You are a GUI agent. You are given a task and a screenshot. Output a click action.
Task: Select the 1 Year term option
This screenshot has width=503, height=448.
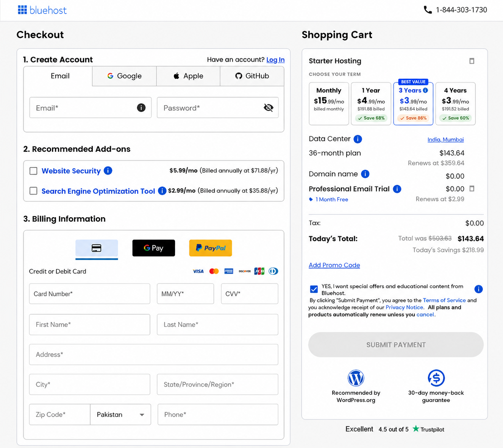[x=371, y=104]
